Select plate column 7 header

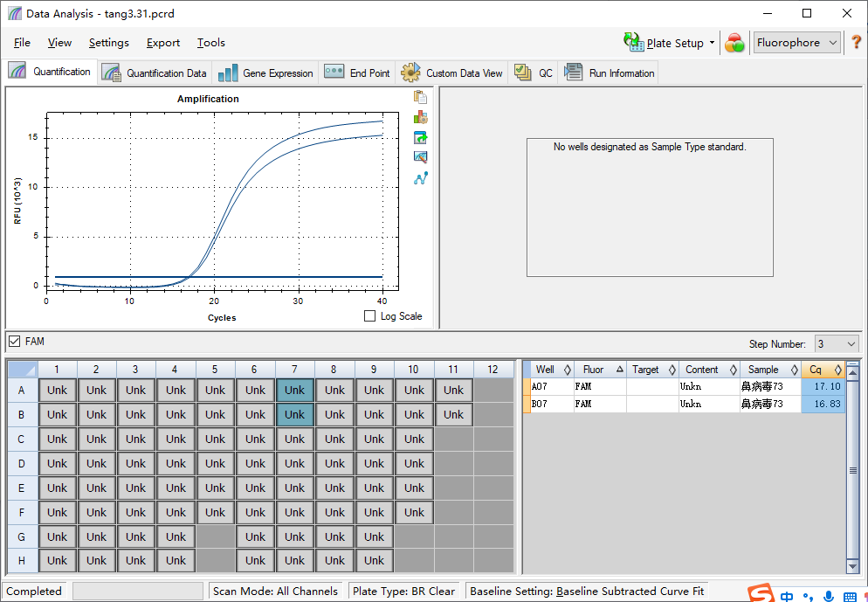coord(294,370)
